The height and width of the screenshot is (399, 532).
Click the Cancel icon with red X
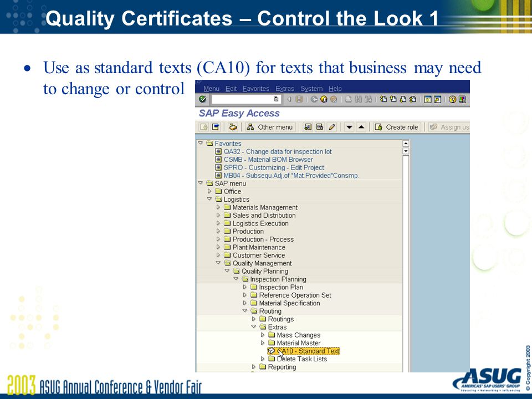click(x=334, y=99)
